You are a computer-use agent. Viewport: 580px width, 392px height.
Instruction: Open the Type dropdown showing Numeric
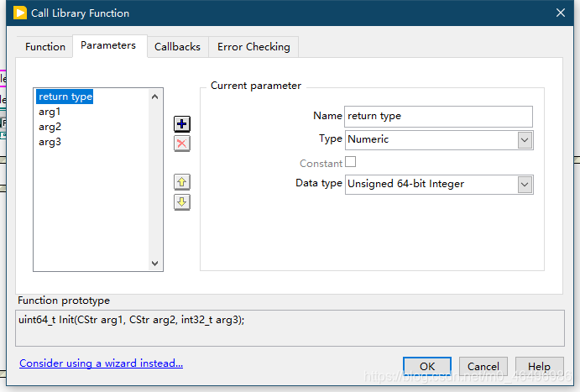pyautogui.click(x=439, y=140)
